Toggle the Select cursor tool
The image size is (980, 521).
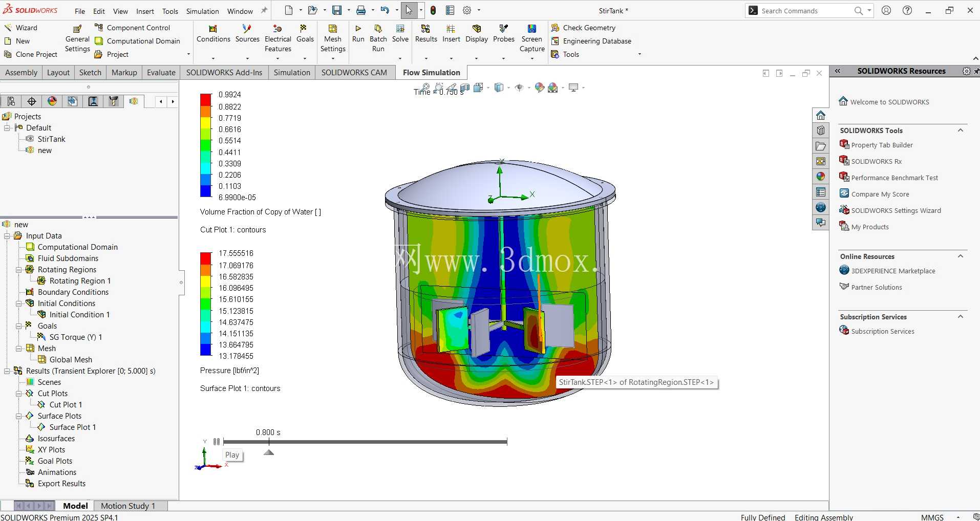[x=409, y=10]
